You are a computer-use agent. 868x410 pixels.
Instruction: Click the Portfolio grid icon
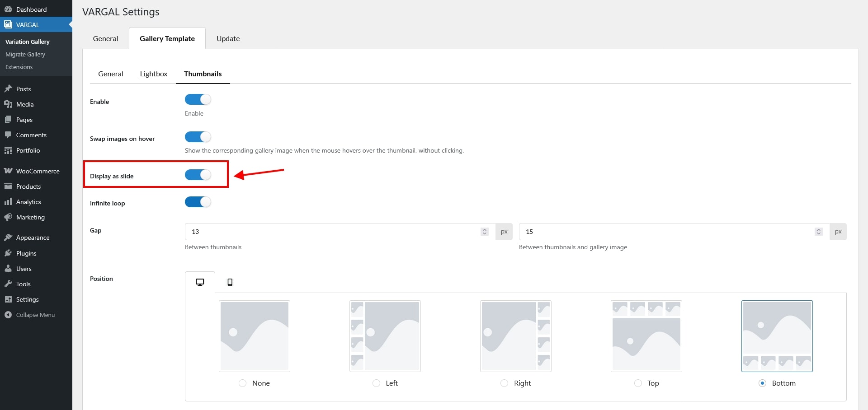point(8,150)
